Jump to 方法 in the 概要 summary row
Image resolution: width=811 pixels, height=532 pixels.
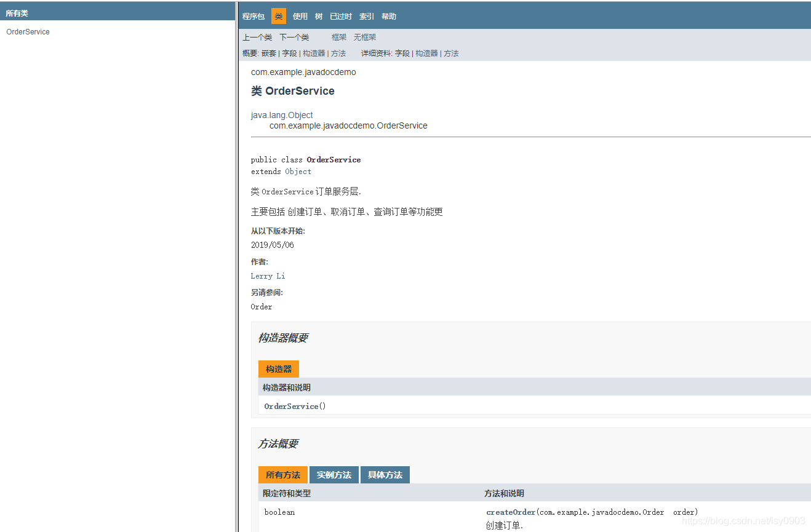pyautogui.click(x=338, y=54)
